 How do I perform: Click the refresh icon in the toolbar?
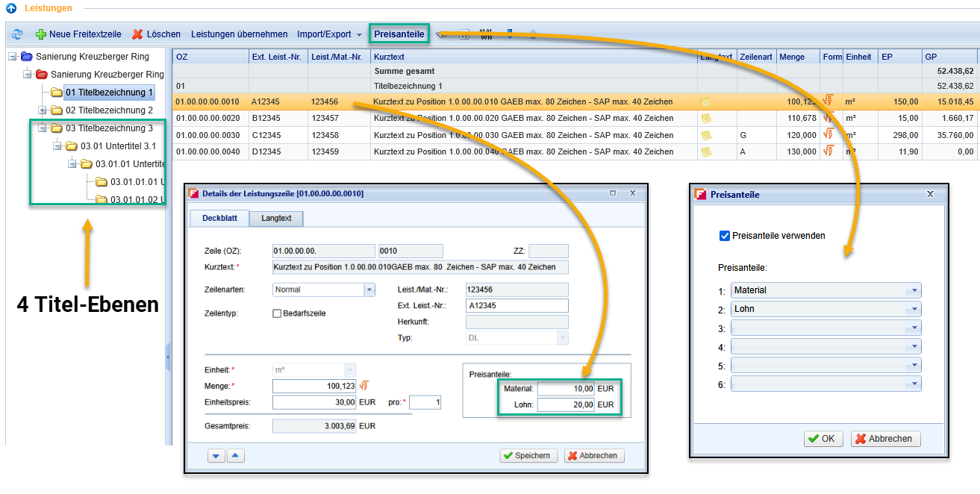[x=17, y=34]
